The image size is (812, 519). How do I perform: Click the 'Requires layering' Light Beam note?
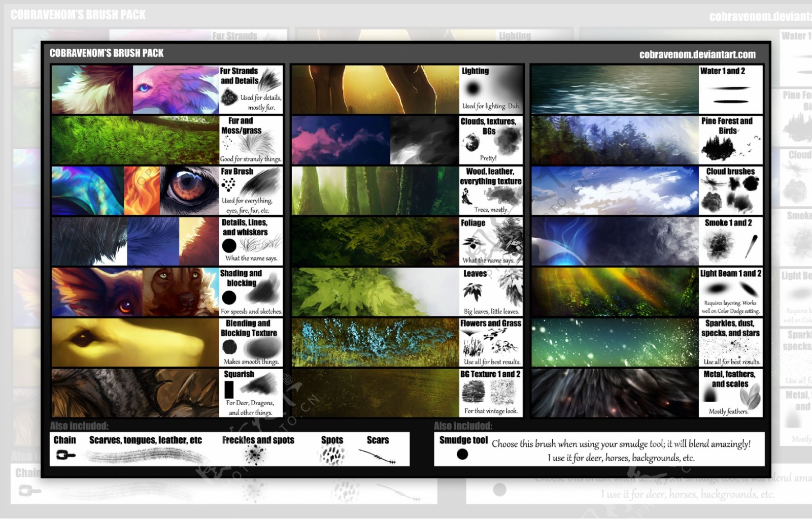coord(731,307)
